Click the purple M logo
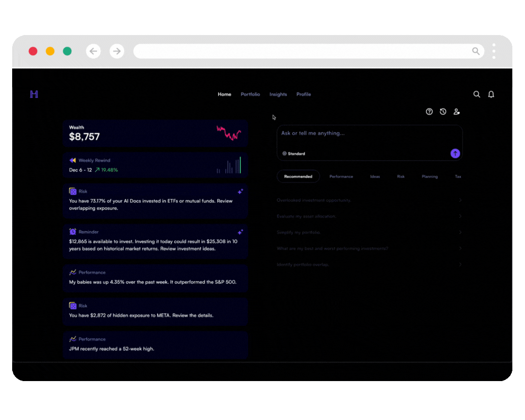 (x=34, y=94)
